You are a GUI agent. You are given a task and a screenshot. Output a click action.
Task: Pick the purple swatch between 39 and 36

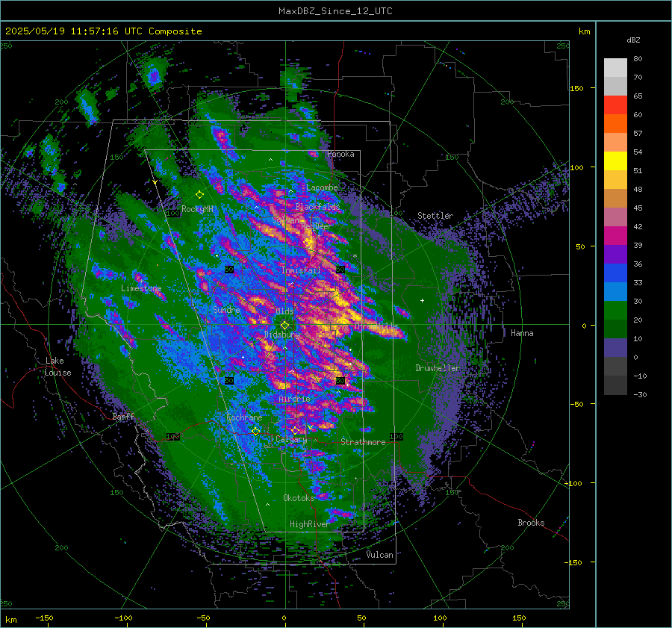615,255
